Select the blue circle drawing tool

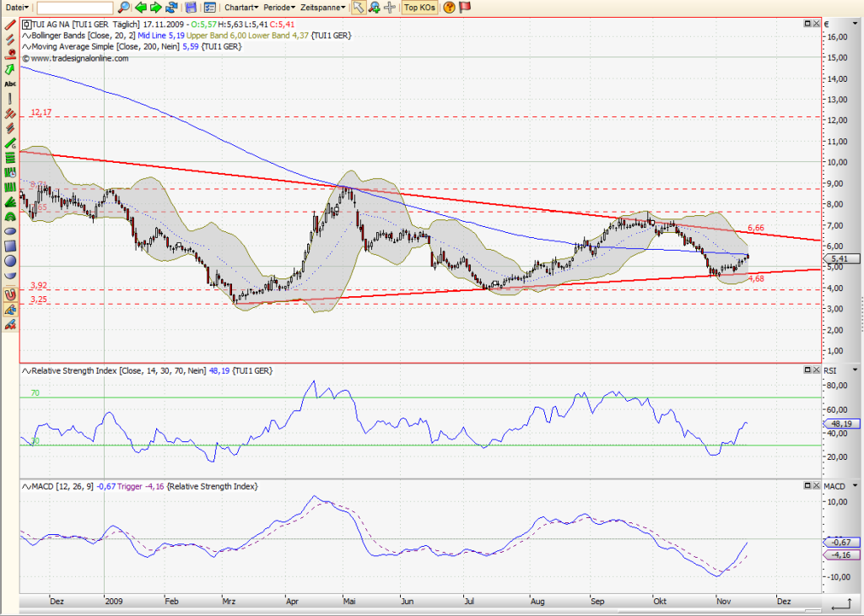[x=10, y=261]
